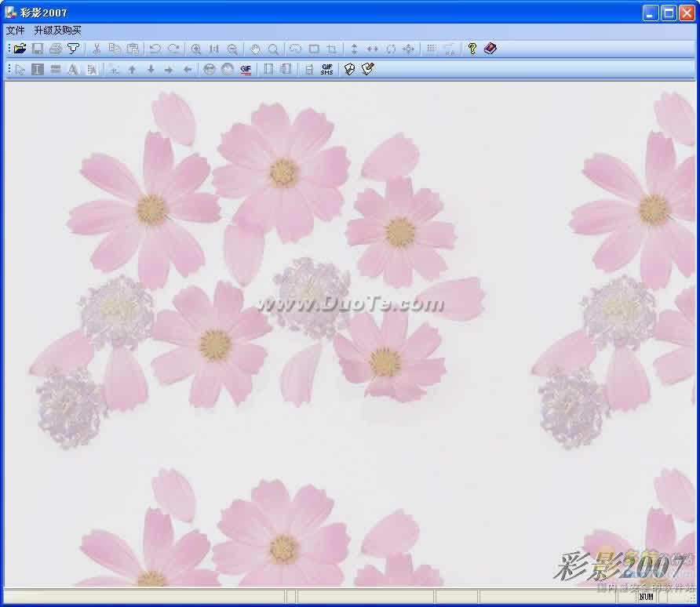Click the save floppy disk icon

click(38, 49)
